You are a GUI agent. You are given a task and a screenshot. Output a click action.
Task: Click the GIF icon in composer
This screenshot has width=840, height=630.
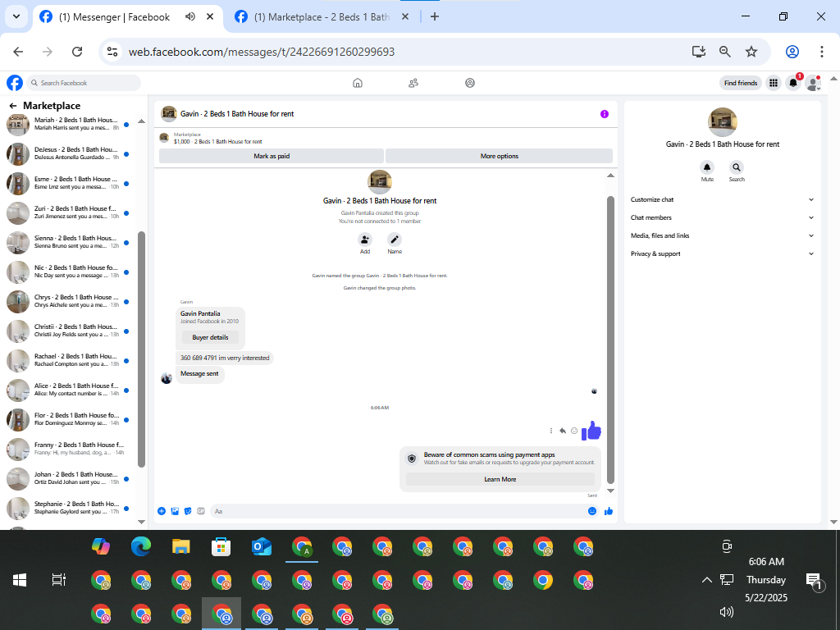tap(201, 511)
